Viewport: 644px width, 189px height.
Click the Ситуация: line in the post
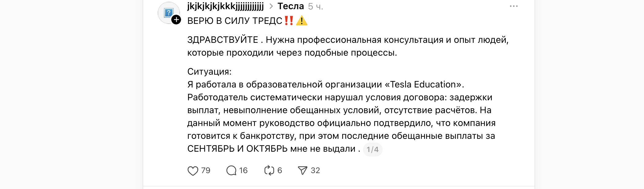tap(209, 72)
